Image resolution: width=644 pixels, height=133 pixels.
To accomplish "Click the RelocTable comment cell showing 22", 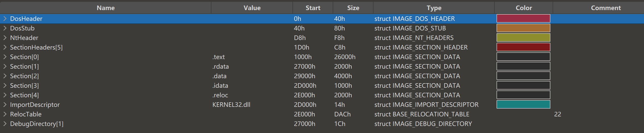I will (x=558, y=114).
